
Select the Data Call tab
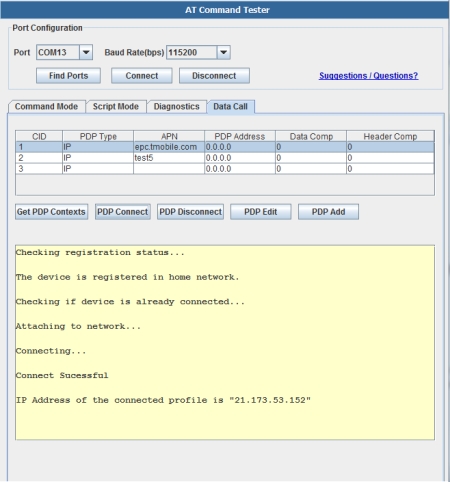[x=230, y=107]
